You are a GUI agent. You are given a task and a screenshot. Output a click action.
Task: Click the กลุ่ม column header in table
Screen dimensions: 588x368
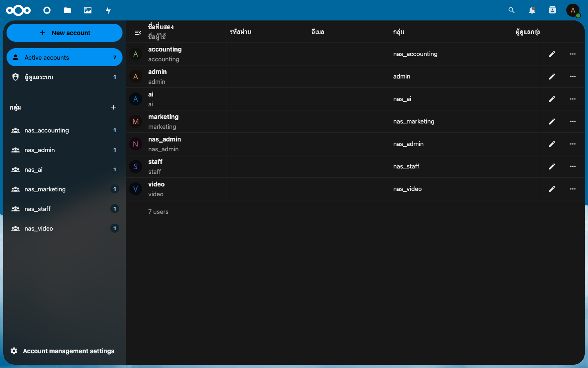pos(399,32)
